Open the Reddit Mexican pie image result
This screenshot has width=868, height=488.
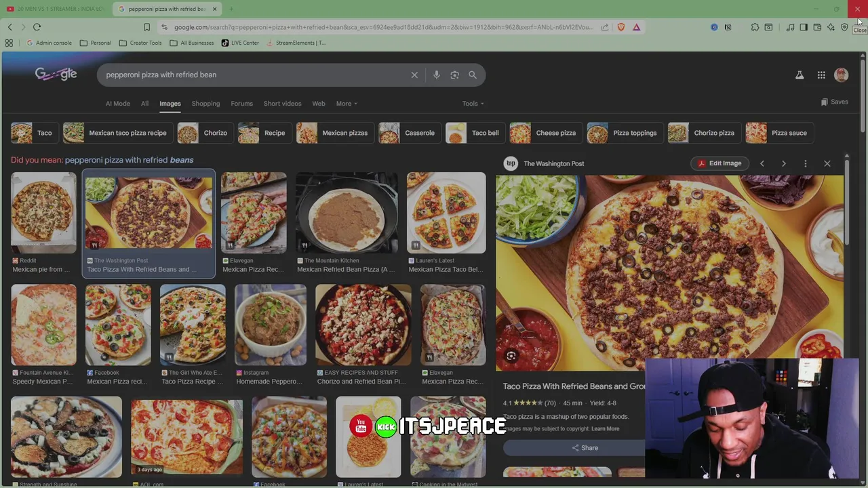coord(43,213)
